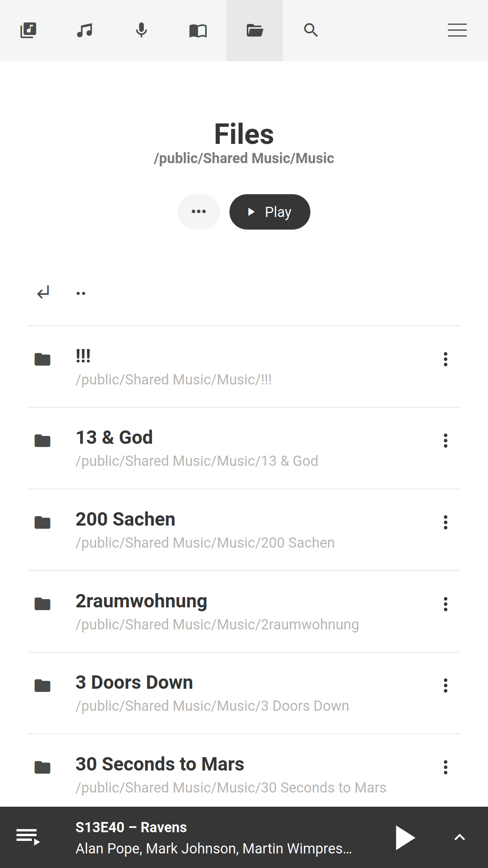Switch to the Files folder tab
This screenshot has height=868, width=488.
(x=255, y=30)
